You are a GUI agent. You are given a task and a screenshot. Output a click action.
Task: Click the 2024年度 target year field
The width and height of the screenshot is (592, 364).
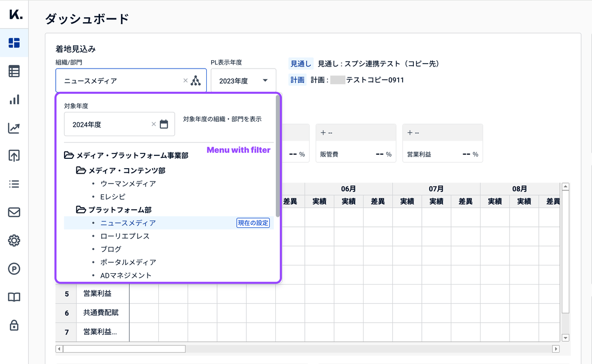(x=119, y=124)
